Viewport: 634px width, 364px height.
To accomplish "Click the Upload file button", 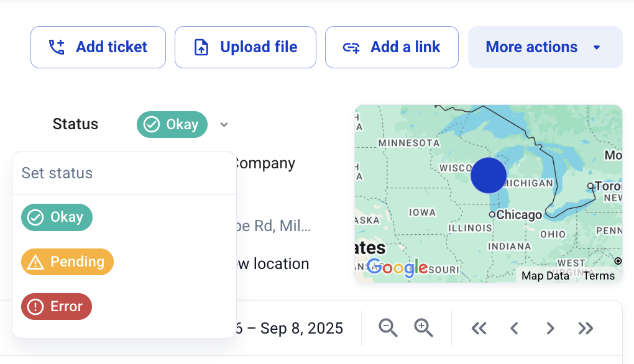I will pos(246,47).
